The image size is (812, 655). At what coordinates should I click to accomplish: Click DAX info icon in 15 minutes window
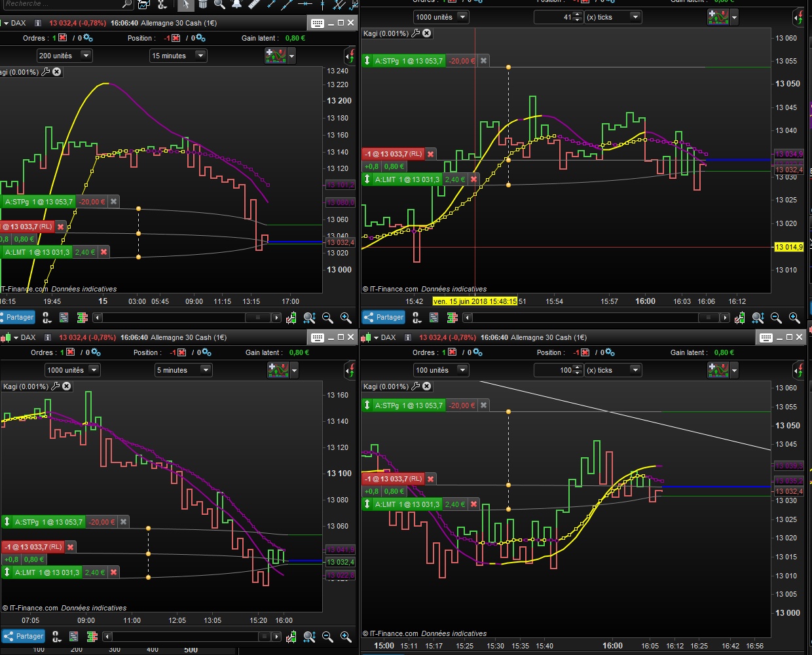(x=37, y=23)
